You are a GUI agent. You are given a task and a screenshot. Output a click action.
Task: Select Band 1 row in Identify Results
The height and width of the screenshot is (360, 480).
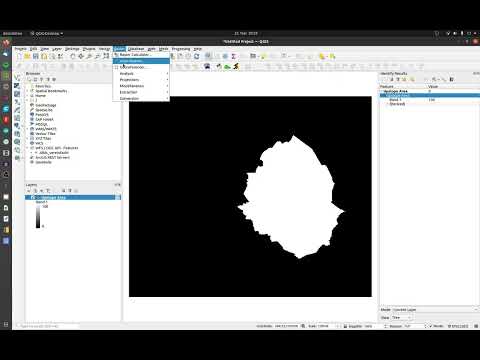pos(430,100)
